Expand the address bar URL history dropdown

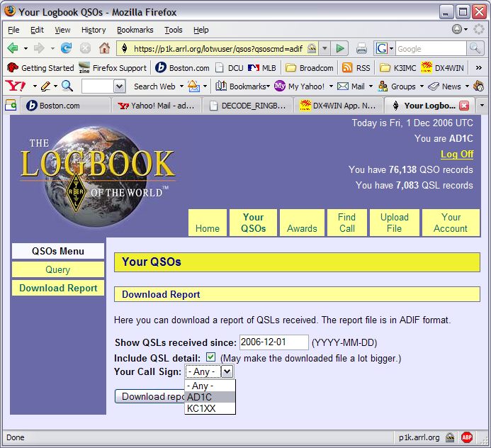coord(324,48)
